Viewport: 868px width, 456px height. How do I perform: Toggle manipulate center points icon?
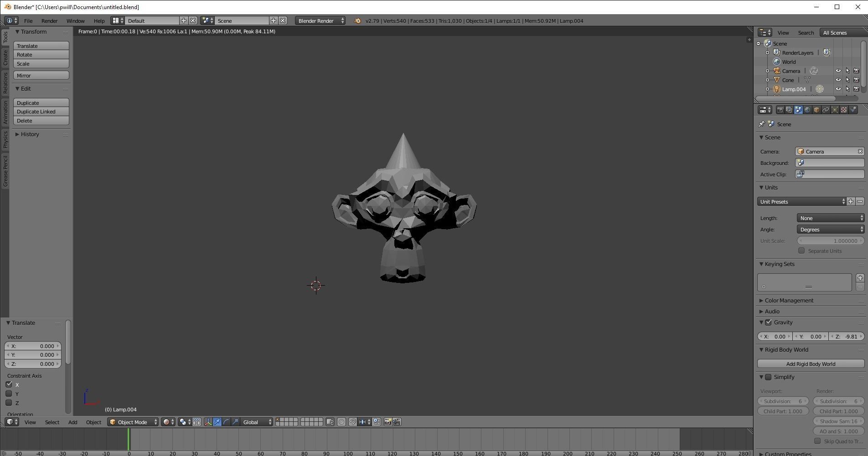click(196, 422)
